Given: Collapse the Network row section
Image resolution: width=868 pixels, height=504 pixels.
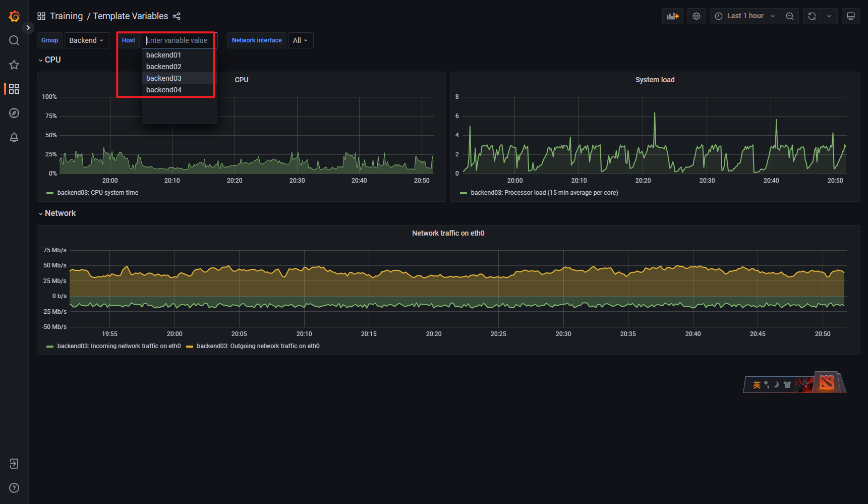Looking at the screenshot, I should pos(57,213).
